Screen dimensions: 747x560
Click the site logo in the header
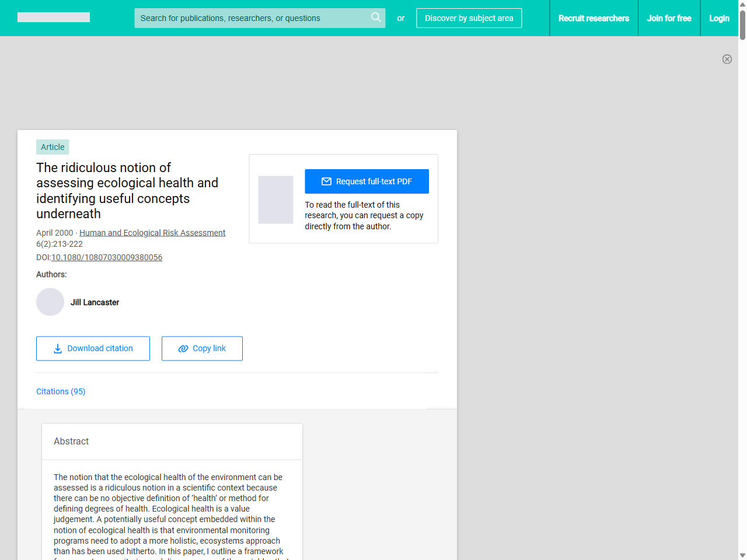(x=54, y=17)
